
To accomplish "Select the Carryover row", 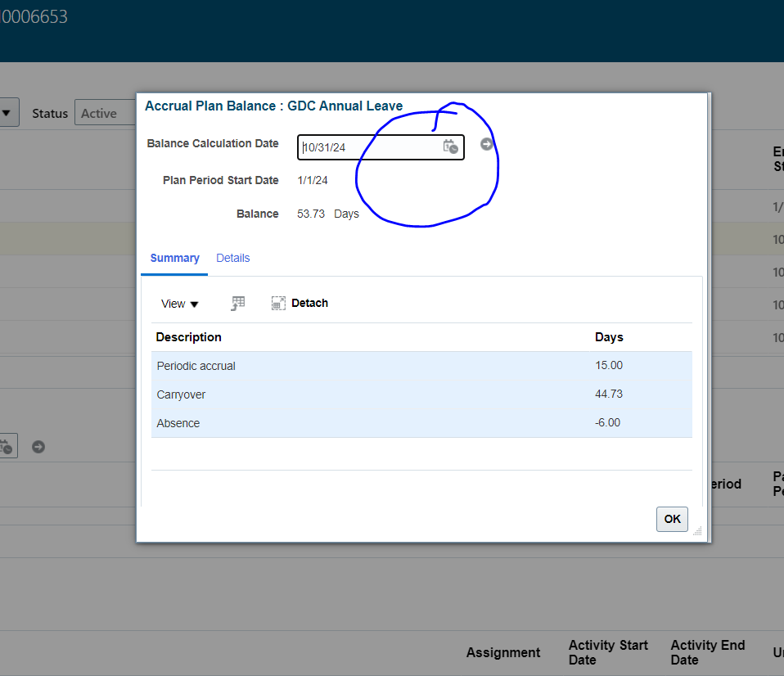I will click(421, 394).
